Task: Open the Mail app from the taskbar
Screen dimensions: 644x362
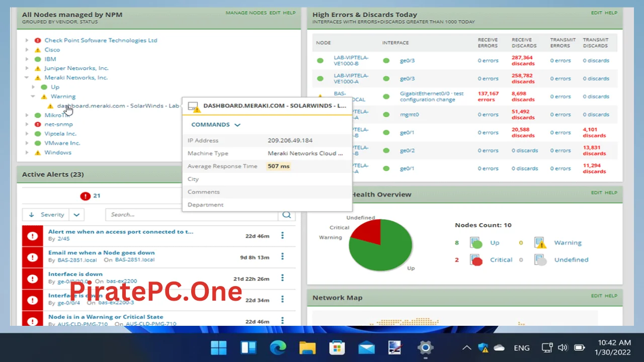Action: pos(366,347)
